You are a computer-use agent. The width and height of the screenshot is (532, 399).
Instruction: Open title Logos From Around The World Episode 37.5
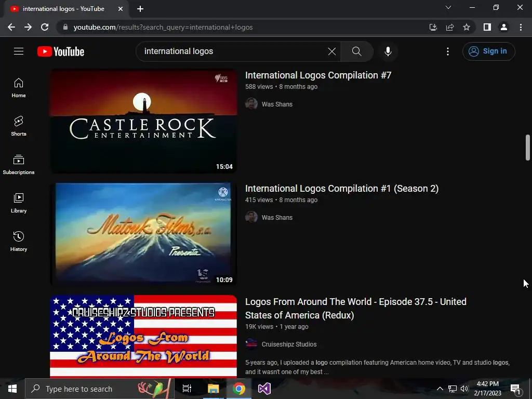tap(356, 309)
